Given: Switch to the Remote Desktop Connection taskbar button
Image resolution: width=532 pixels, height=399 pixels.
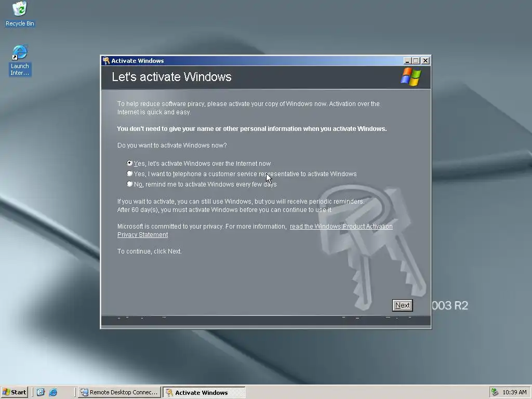Looking at the screenshot, I should [x=119, y=392].
